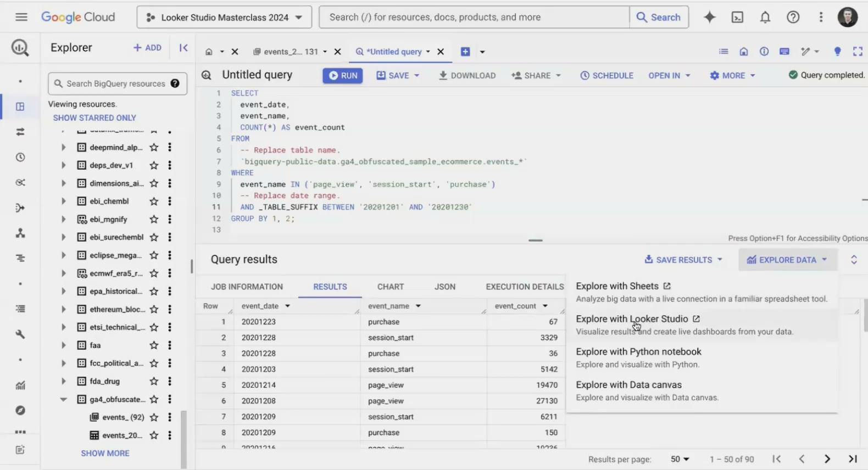Close the home tab

click(235, 52)
